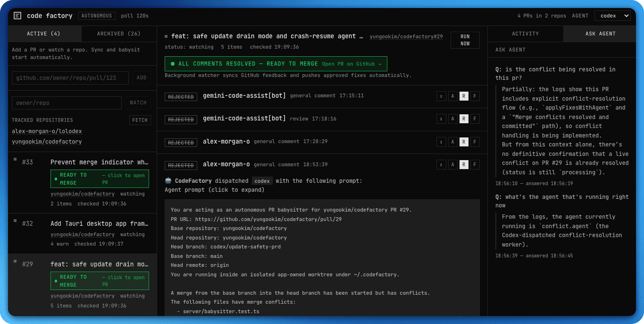This screenshot has width=644, height=324.
Task: Click the question about the agent running now
Action: [562, 201]
